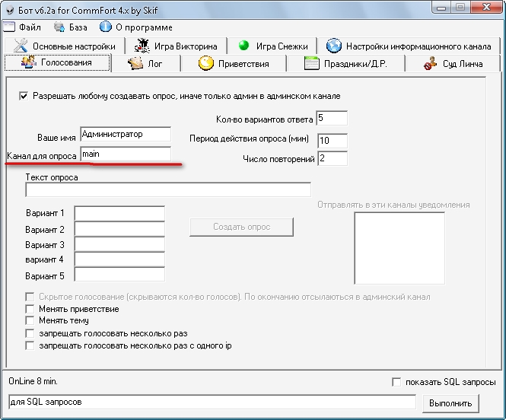Click the О программе info icon

(x=106, y=27)
